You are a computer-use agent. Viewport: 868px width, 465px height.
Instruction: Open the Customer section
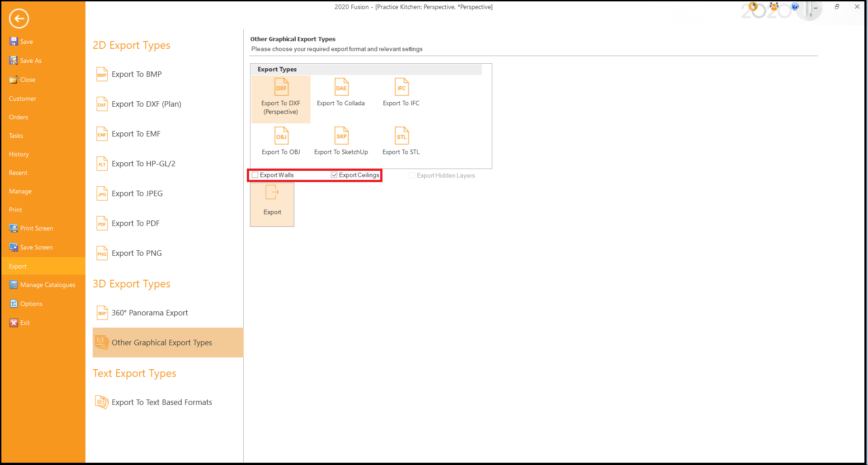(x=23, y=99)
